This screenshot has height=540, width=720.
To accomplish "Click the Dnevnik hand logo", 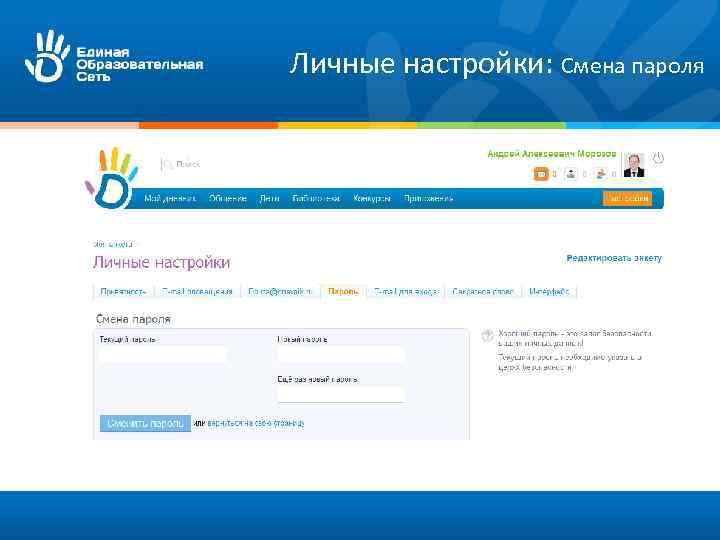I will coord(112,179).
